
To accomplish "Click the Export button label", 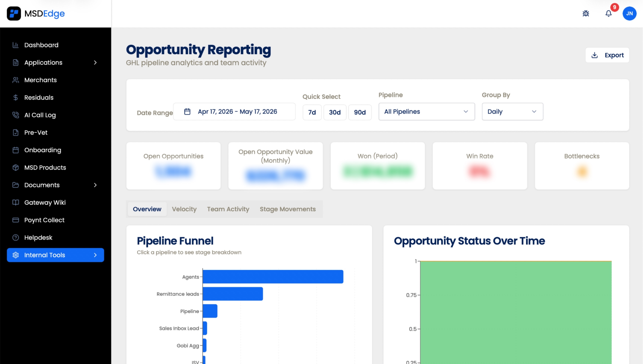I will [614, 55].
